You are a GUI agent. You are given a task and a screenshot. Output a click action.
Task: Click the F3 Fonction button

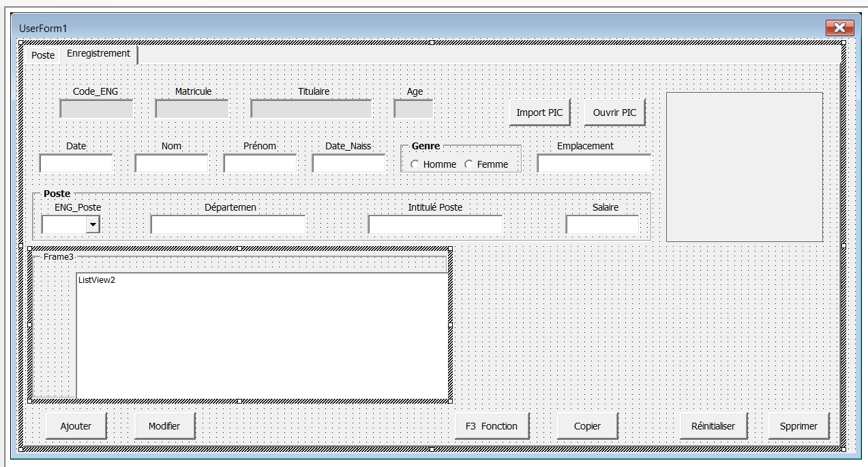click(x=492, y=426)
